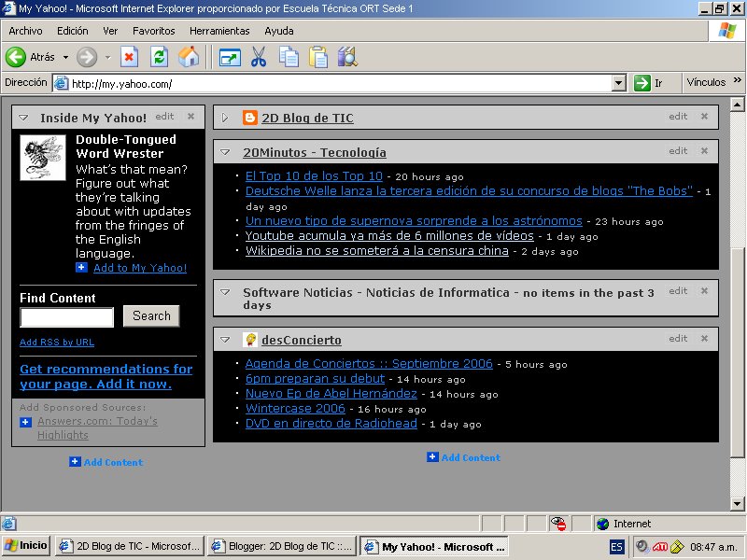Click the right column Add Content plus icon
The width and height of the screenshot is (747, 560).
(x=432, y=457)
